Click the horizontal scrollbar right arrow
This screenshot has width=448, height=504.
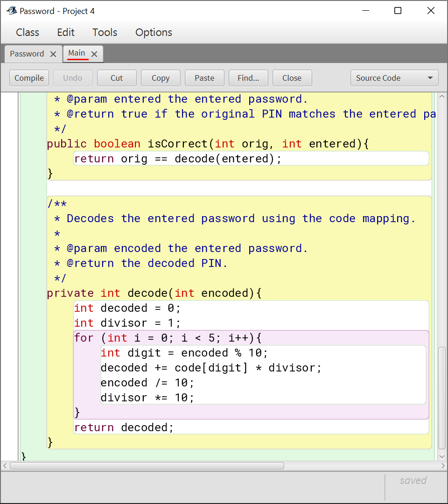pyautogui.click(x=443, y=465)
